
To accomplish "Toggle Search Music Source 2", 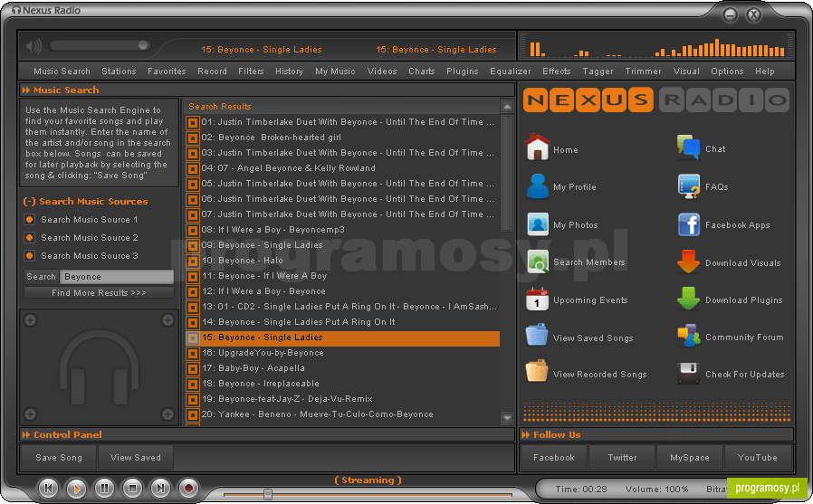I will pos(30,238).
